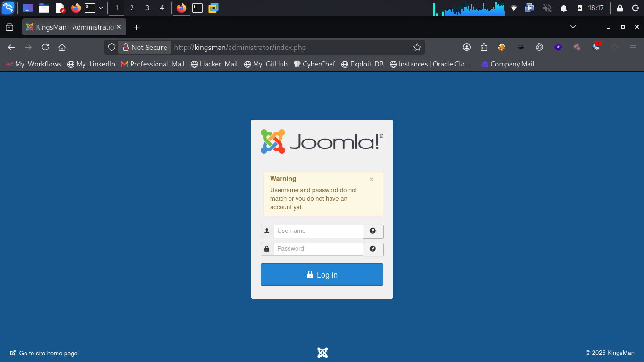The height and width of the screenshot is (362, 644).
Task: Switch to workspace 3
Action: [x=147, y=8]
